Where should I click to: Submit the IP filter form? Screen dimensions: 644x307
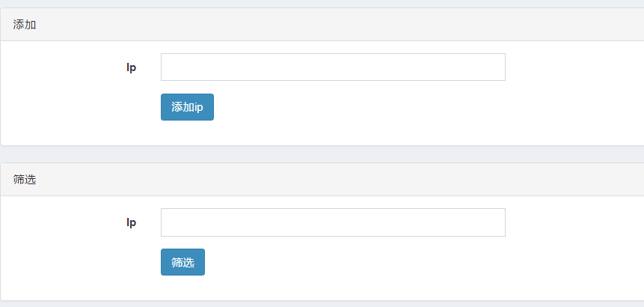[x=183, y=262]
